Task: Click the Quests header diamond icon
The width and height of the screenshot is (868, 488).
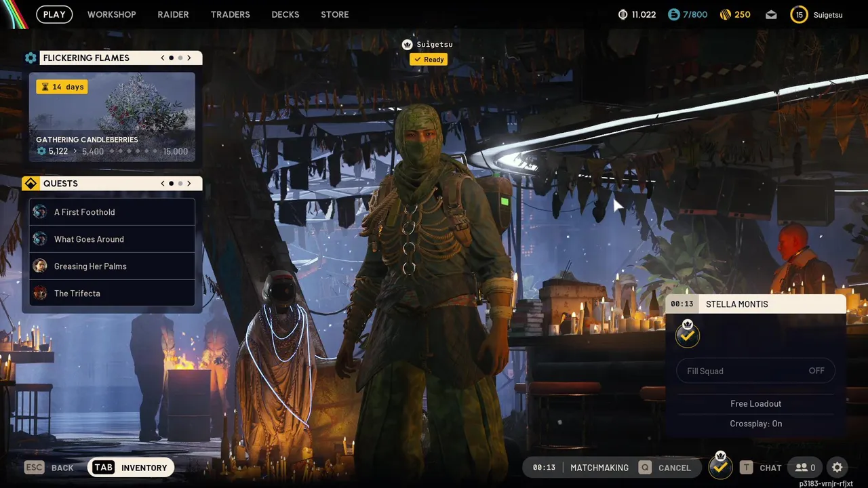Action: click(31, 184)
